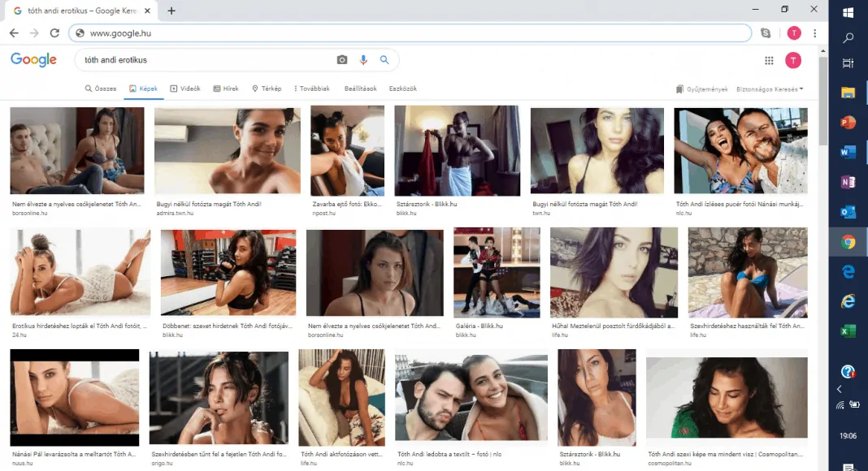Open the Chrome three-dot menu
Screen dimensions: 868x471
[x=815, y=33]
